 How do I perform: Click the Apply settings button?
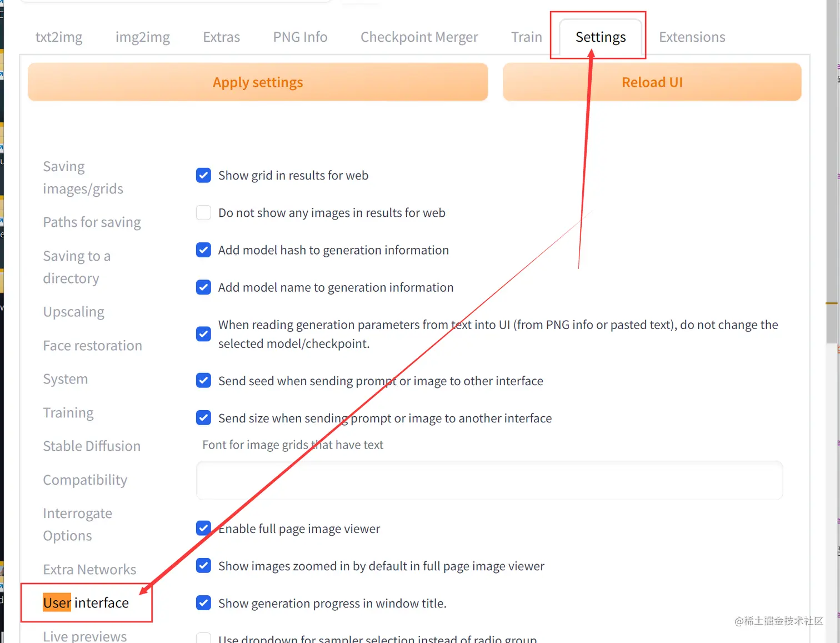click(x=258, y=82)
